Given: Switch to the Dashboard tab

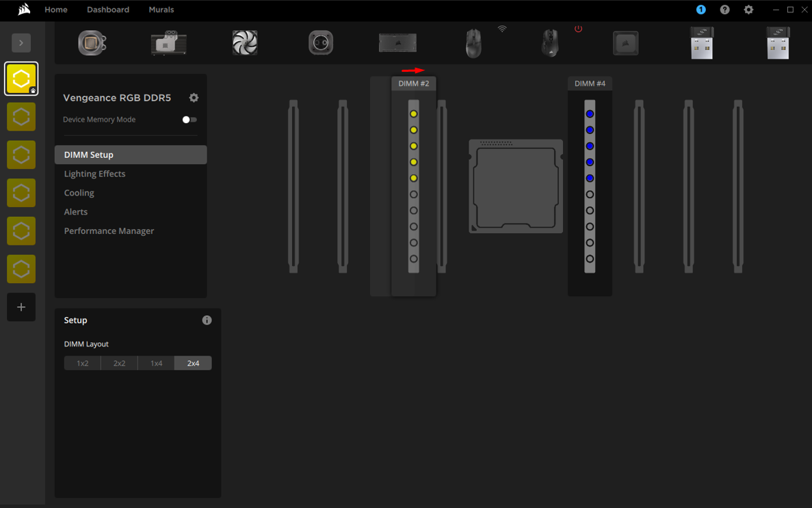Looking at the screenshot, I should [x=107, y=10].
